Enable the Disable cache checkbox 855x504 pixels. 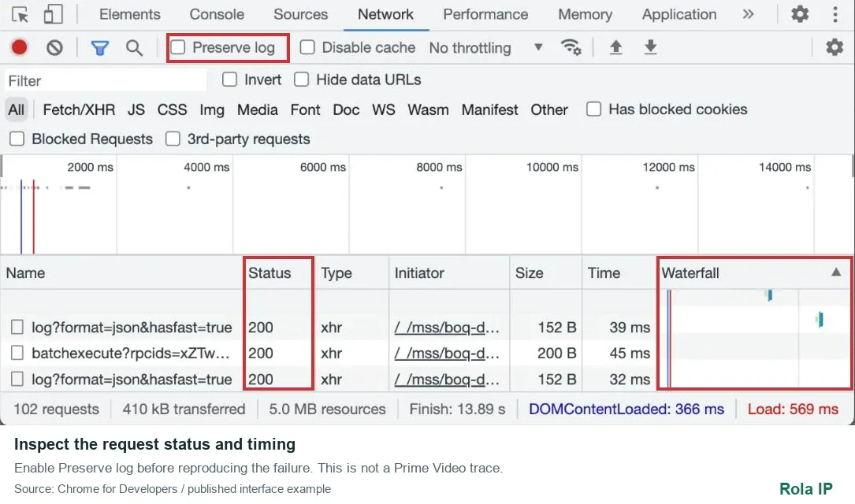point(307,47)
